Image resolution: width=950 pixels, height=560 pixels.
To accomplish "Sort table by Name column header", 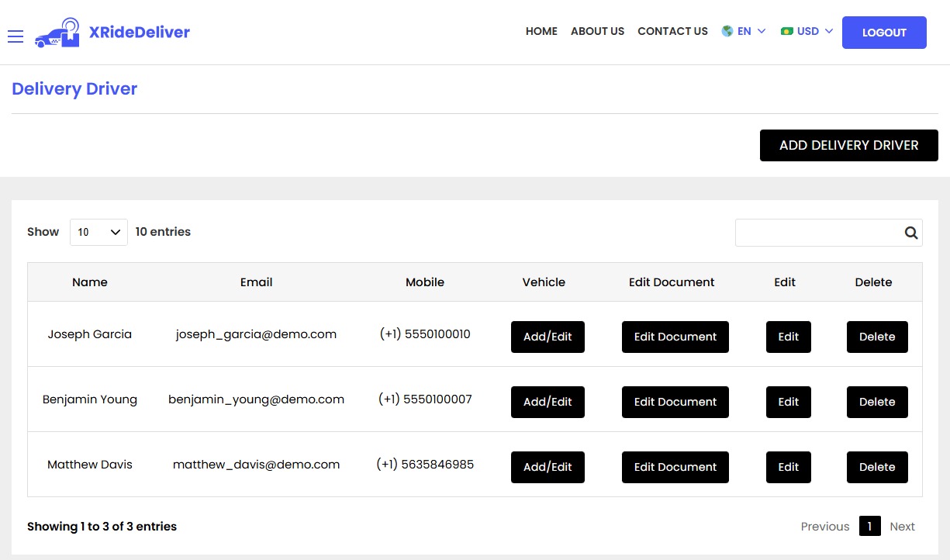I will click(x=90, y=282).
